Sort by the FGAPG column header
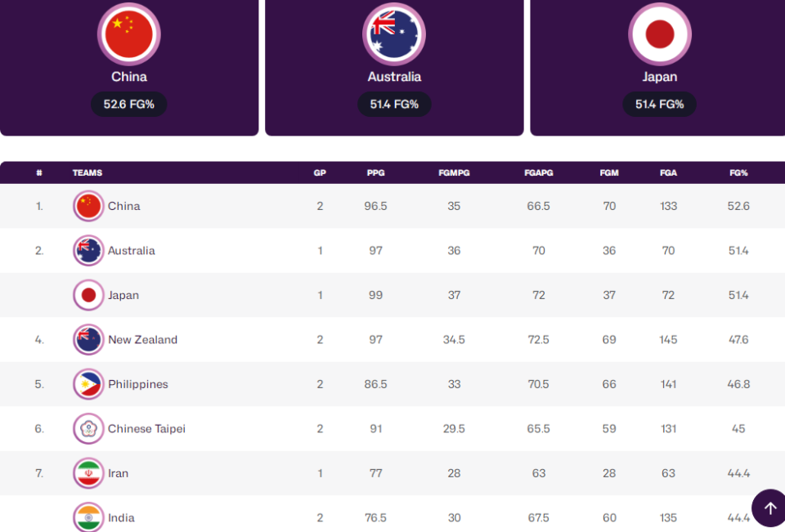Screen dimensions: 785x532 (538, 173)
